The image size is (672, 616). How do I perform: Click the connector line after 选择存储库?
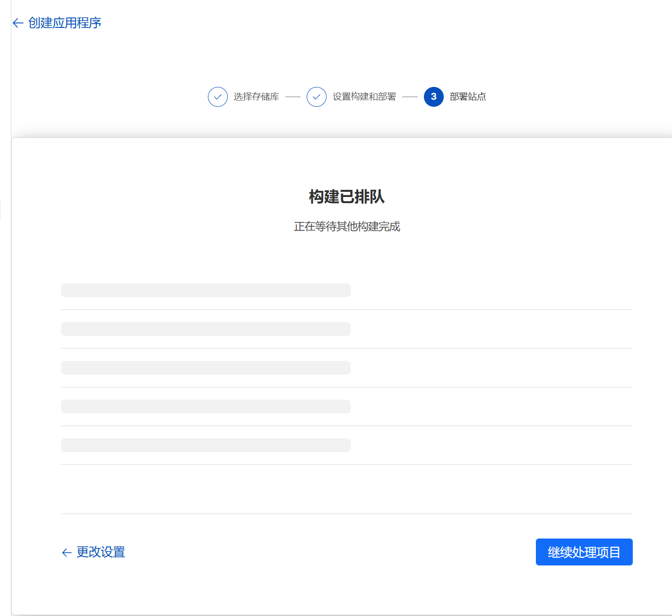[293, 97]
